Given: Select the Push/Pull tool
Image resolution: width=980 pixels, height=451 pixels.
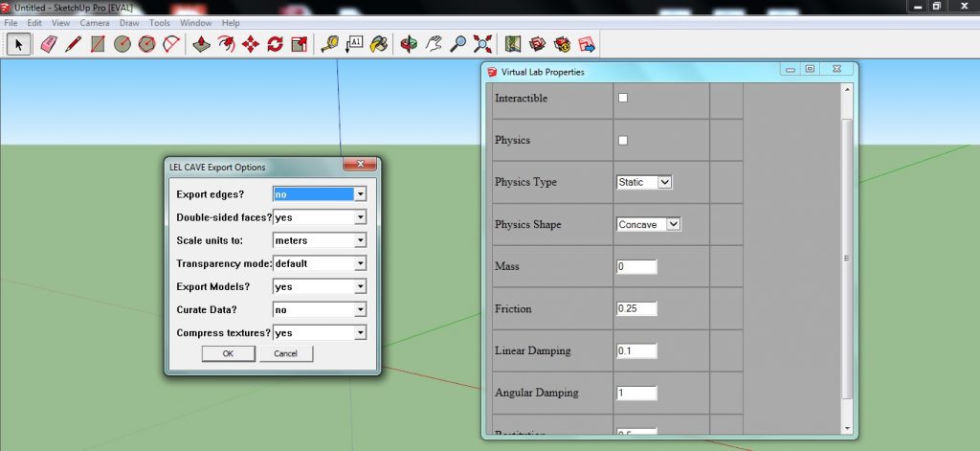Looking at the screenshot, I should tap(201, 44).
